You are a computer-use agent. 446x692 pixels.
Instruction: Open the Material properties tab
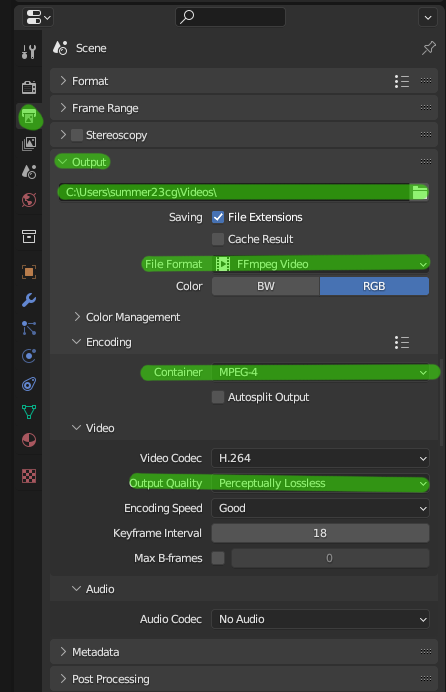29,440
